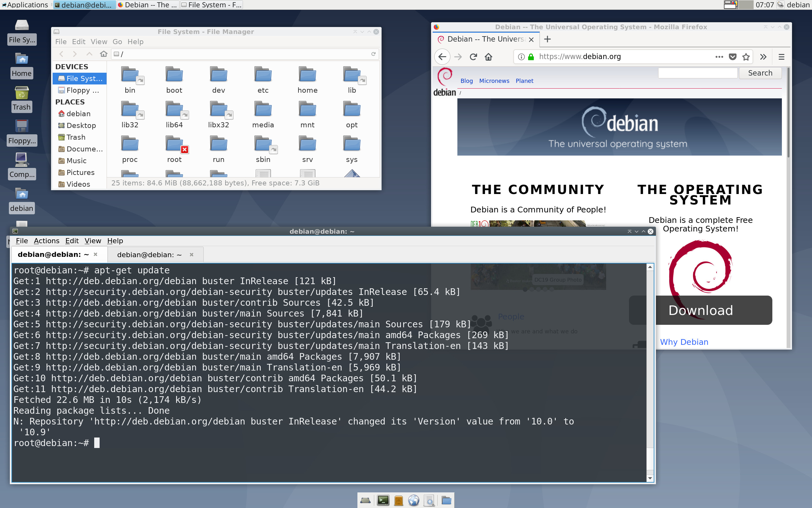Viewport: 812px width, 508px height.
Task: Save the page to Pocket
Action: 733,57
